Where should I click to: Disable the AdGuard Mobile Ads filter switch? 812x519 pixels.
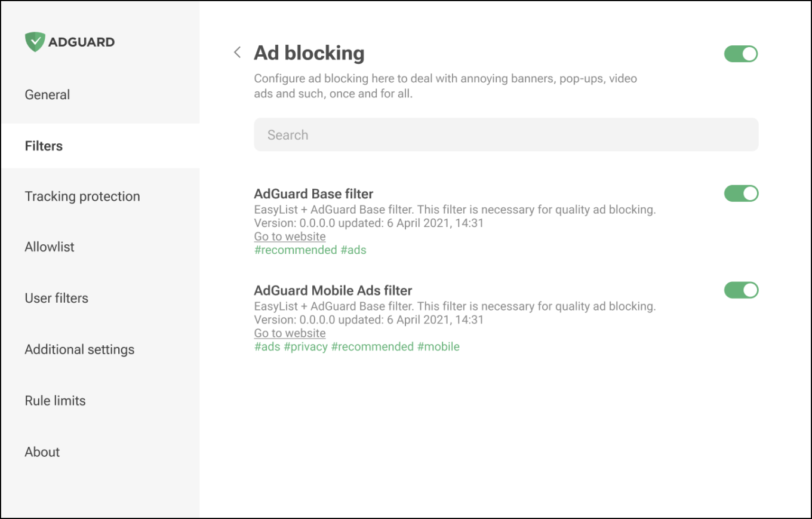(x=741, y=290)
